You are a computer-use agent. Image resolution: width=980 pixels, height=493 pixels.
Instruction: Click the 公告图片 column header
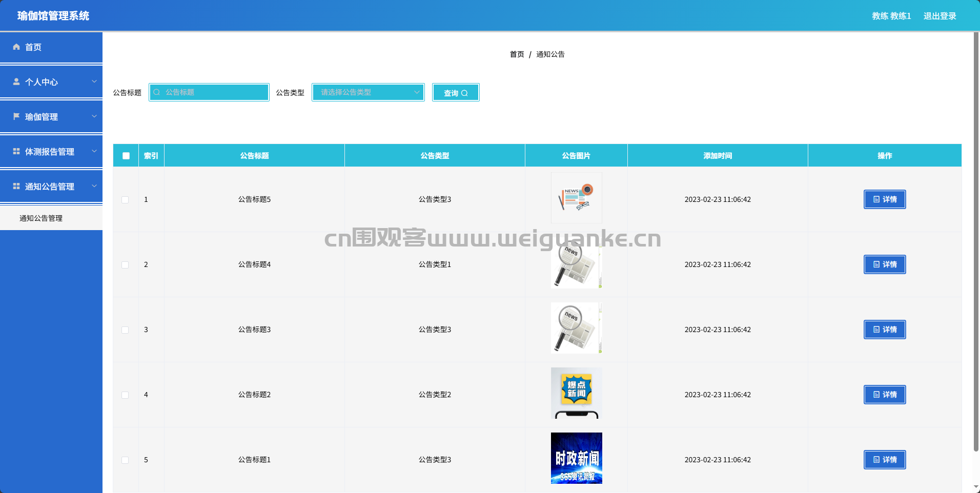coord(576,156)
